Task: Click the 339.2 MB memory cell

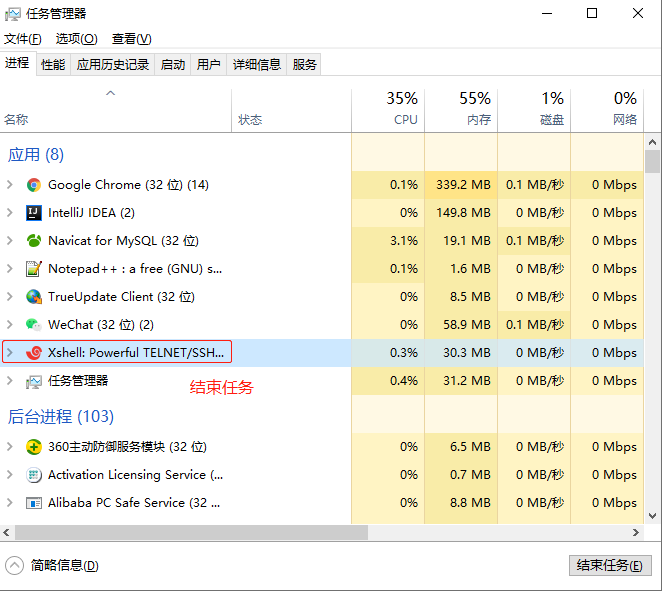Action: coord(461,185)
